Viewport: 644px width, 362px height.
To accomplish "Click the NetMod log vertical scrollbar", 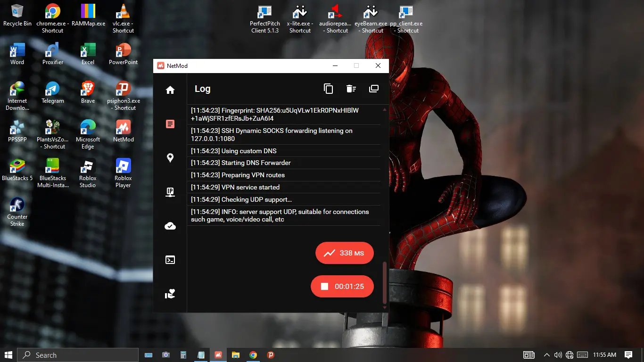I will 385,283.
